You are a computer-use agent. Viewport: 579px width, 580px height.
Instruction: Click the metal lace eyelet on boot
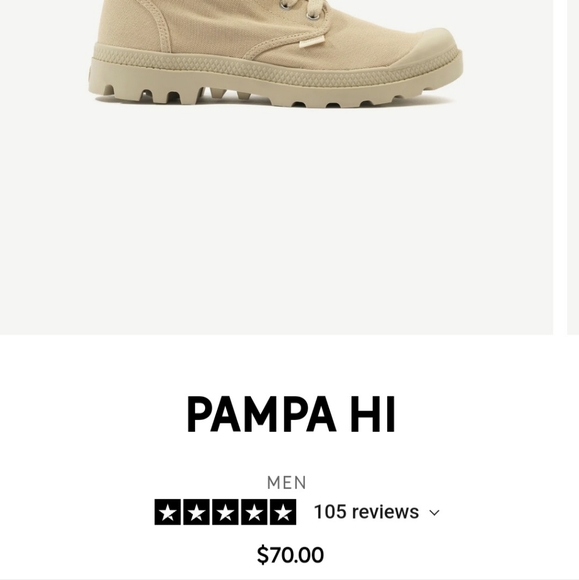coord(313,15)
